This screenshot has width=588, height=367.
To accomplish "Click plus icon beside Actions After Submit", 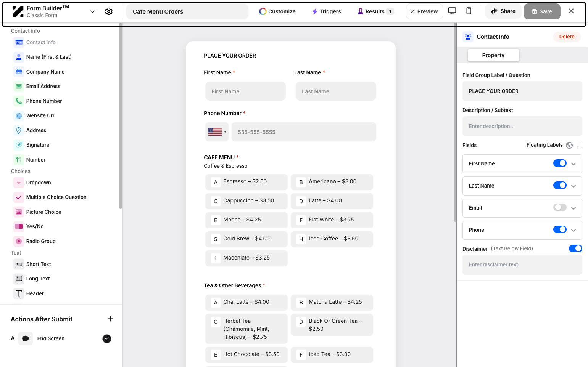I will (111, 319).
